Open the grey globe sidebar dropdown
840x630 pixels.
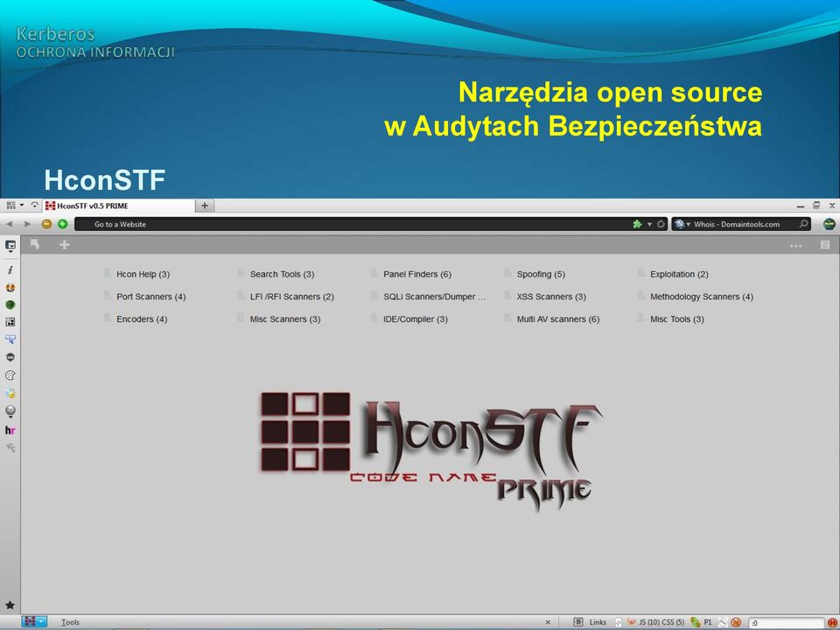click(10, 411)
